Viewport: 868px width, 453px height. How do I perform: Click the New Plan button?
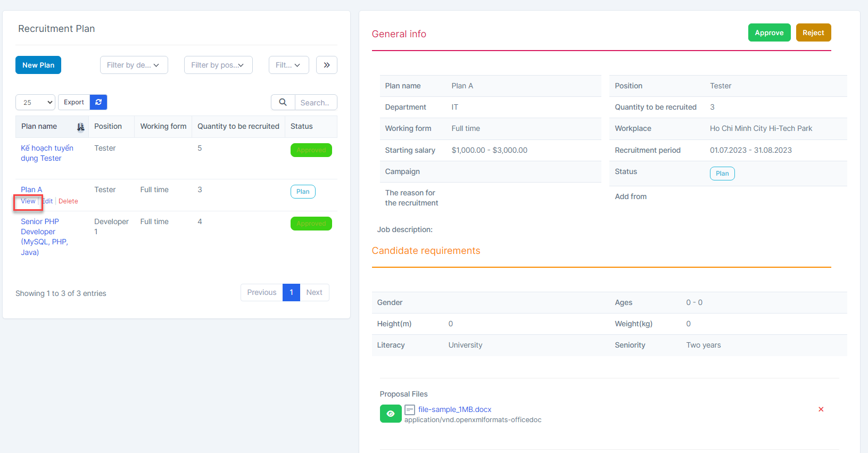click(38, 65)
